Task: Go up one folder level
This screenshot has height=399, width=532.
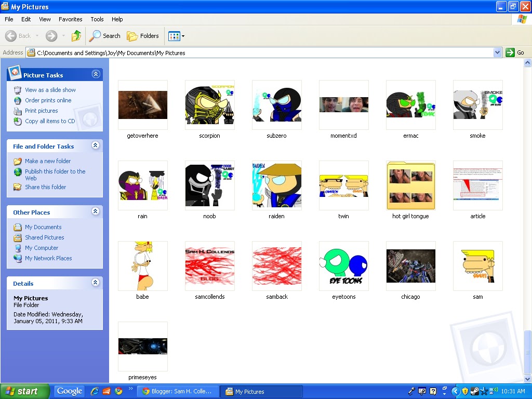Action: [76, 36]
